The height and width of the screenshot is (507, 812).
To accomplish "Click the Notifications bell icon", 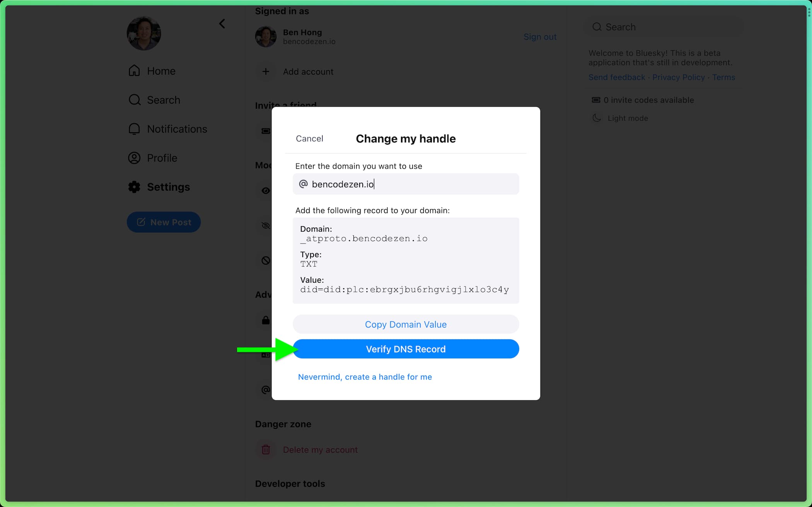I will (135, 128).
